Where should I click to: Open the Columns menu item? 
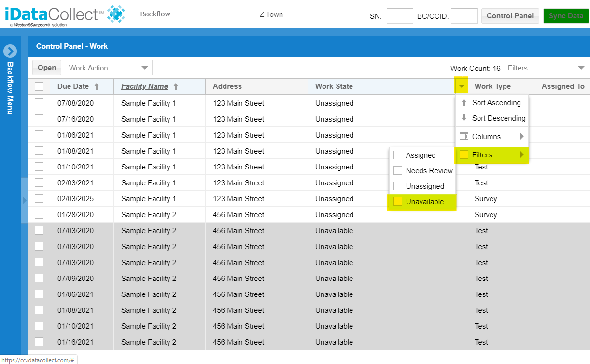[x=492, y=136]
